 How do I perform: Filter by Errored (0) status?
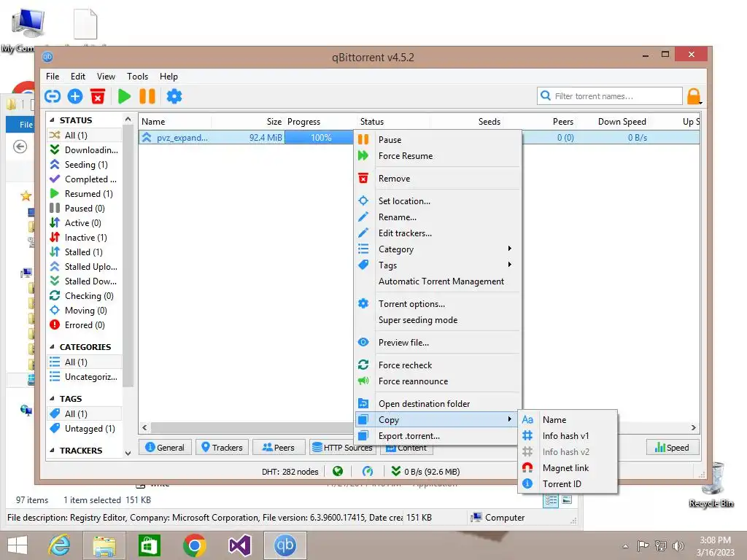pos(85,325)
